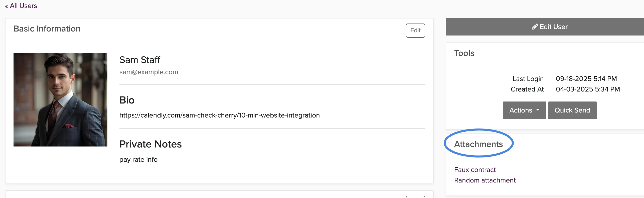This screenshot has width=644, height=198.
Task: Open the Faux contract attachment
Action: click(475, 170)
